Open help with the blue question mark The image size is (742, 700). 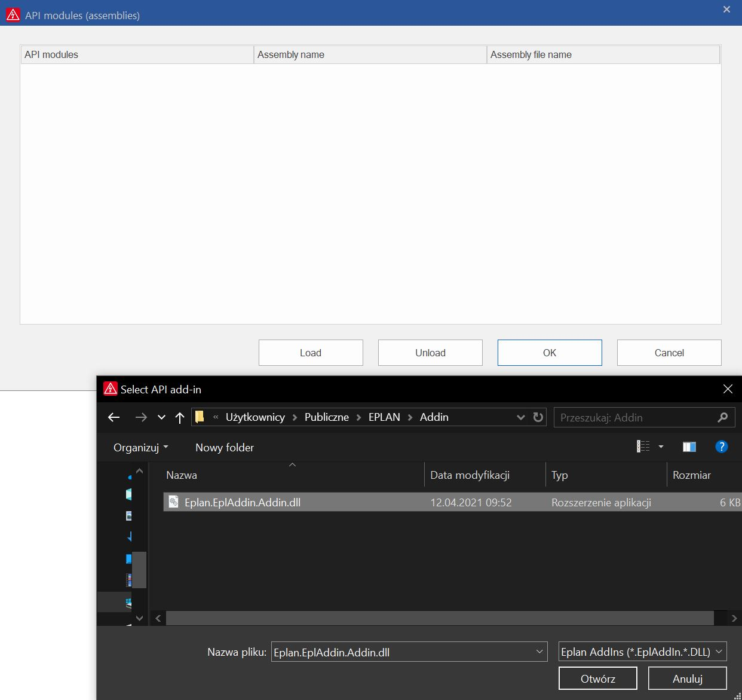[x=722, y=447]
